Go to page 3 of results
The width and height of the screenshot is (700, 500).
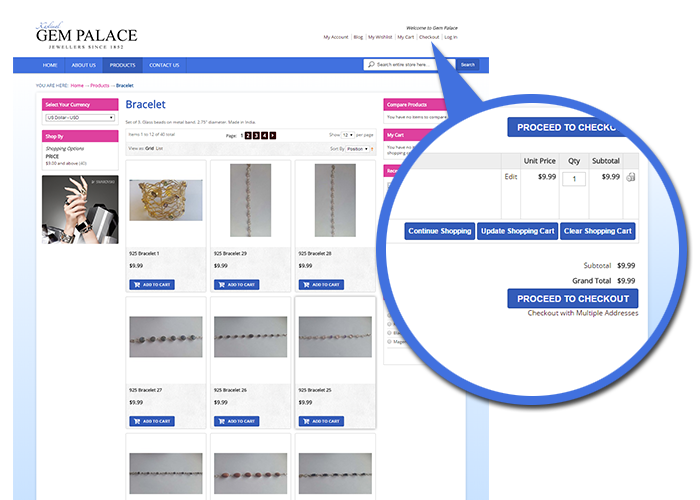coord(256,135)
